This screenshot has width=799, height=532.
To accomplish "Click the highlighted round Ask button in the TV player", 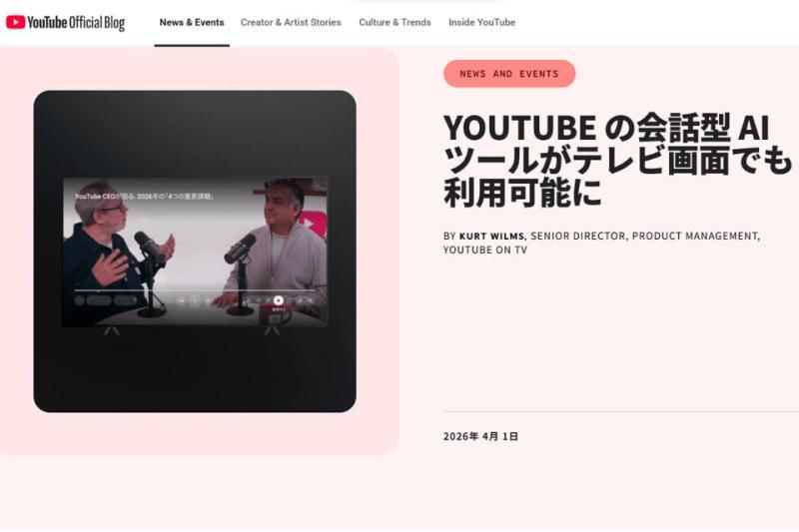I will pyautogui.click(x=278, y=300).
